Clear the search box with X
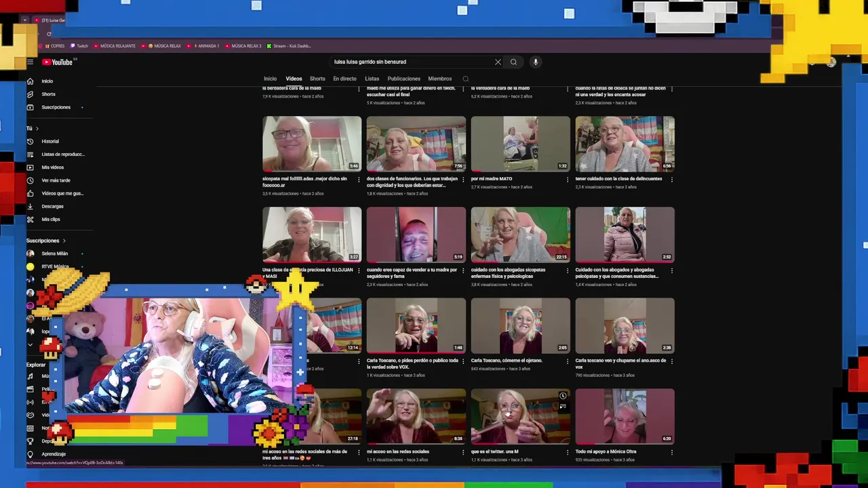The width and height of the screenshot is (868, 488). 498,62
